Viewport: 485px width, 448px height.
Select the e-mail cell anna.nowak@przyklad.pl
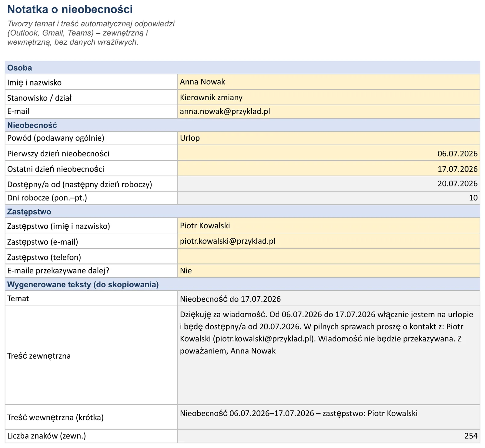(329, 112)
